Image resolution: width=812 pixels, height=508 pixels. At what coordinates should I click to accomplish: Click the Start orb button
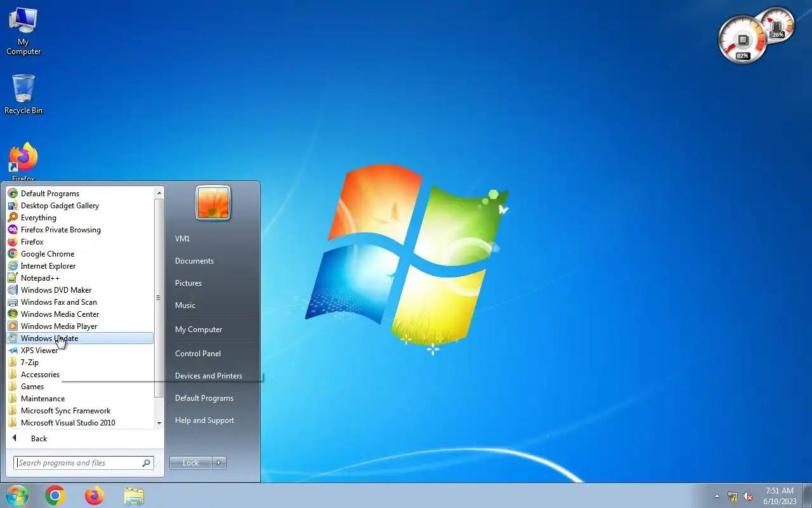pos(16,495)
